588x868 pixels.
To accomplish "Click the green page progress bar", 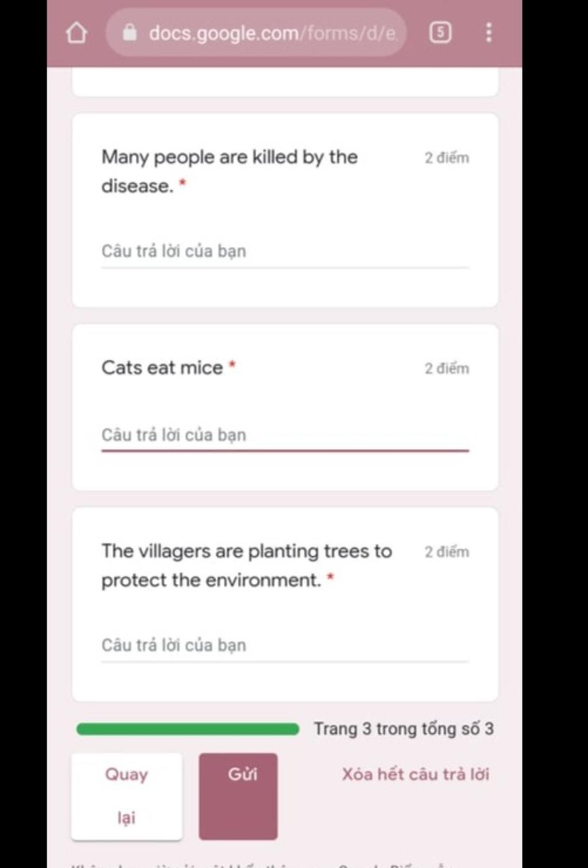I will [x=188, y=729].
